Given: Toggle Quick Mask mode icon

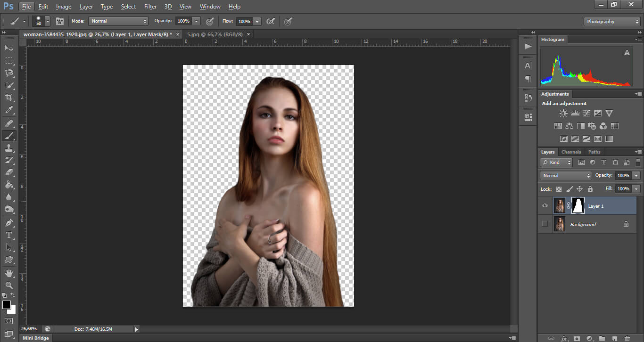Looking at the screenshot, I should [x=9, y=321].
